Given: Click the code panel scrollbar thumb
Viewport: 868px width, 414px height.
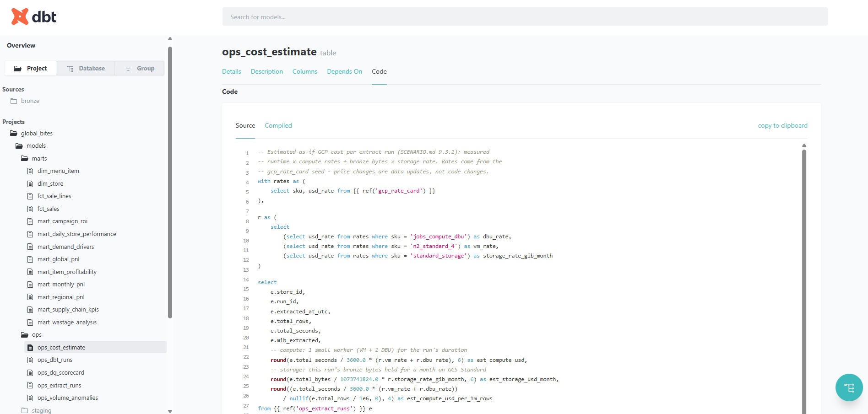Looking at the screenshot, I should (804, 281).
